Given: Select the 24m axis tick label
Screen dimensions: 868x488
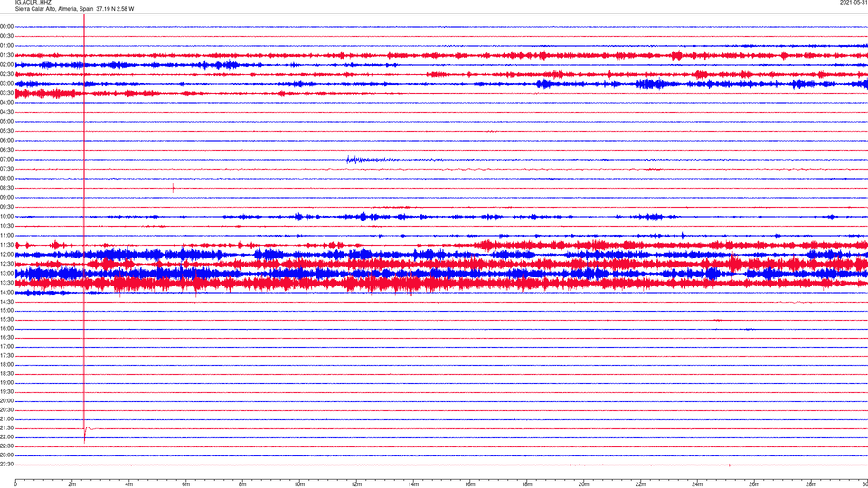Looking at the screenshot, I should [x=697, y=484].
